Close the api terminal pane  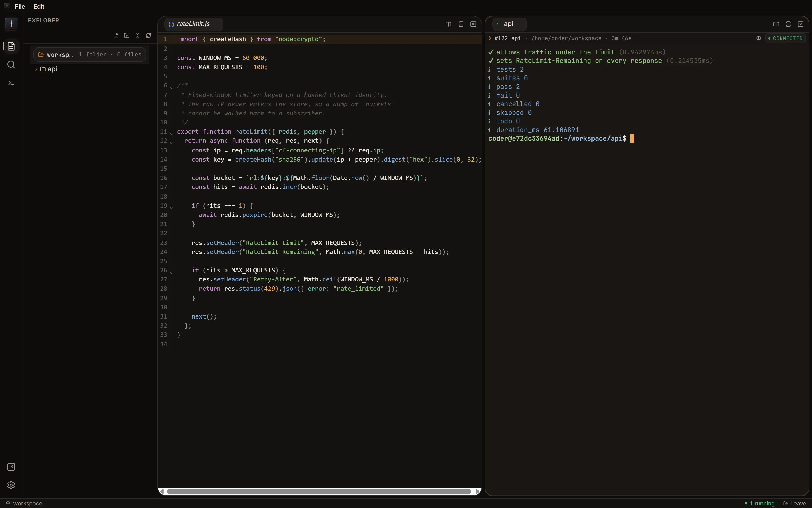[x=801, y=24]
